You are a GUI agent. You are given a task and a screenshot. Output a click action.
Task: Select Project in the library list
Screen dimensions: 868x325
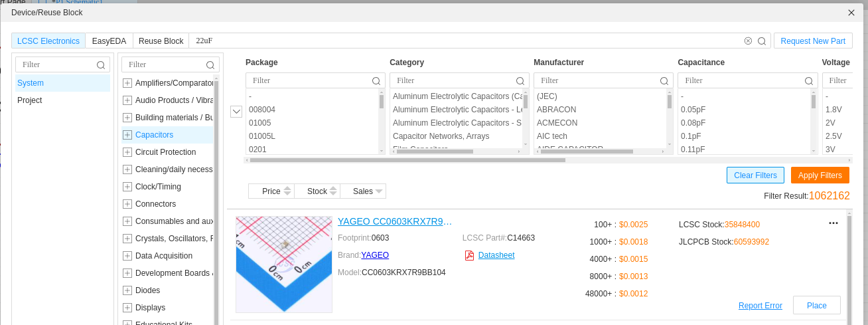[63, 100]
